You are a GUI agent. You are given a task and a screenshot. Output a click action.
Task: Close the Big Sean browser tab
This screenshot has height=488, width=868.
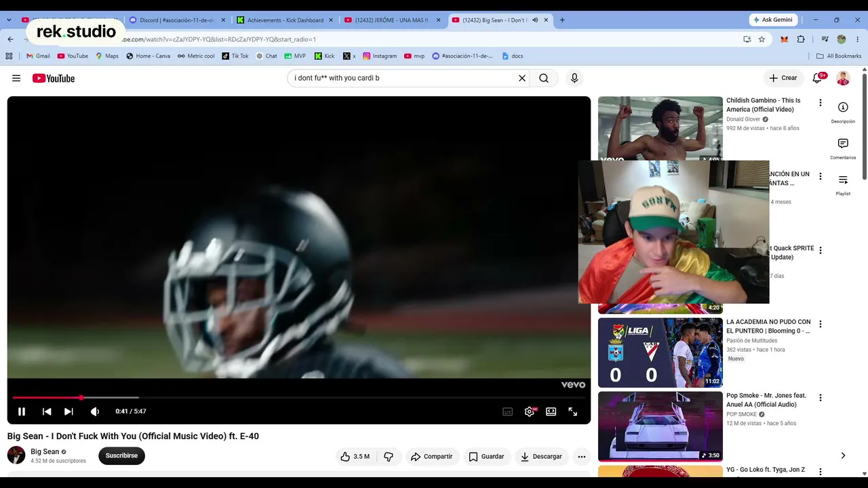point(546,20)
